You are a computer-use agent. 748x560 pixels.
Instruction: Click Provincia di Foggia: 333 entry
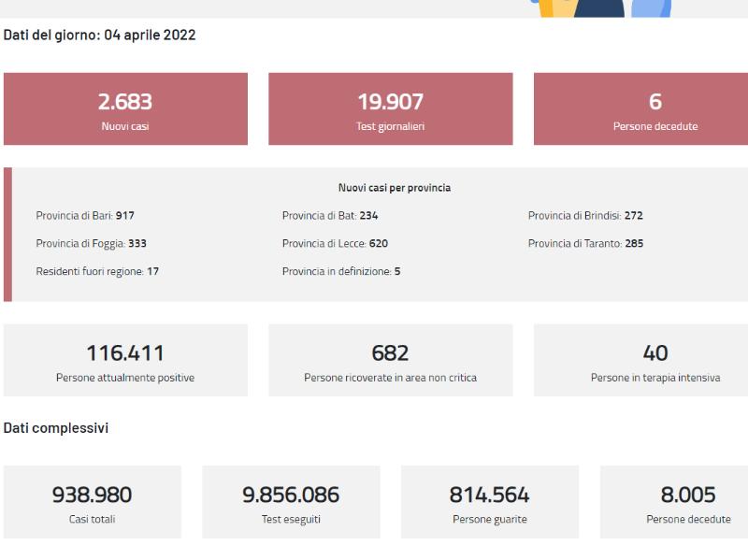click(91, 243)
